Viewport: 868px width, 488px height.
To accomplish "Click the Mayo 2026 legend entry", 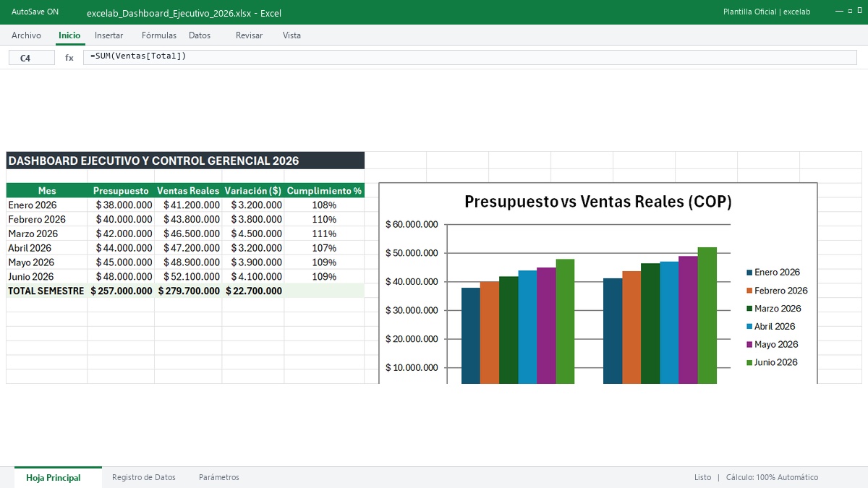I will coord(773,345).
